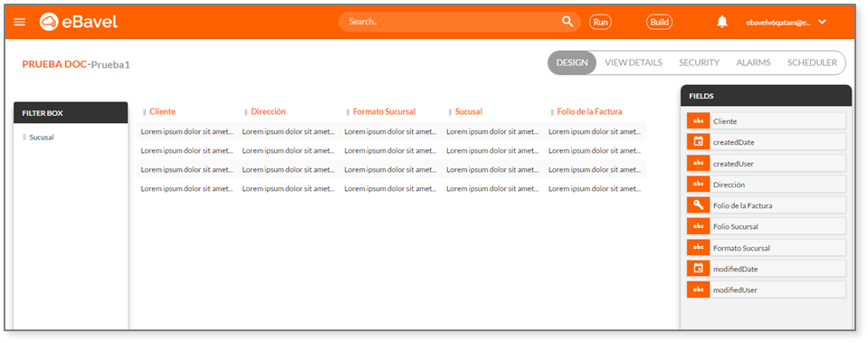Select the Folio Sucursal field label in the Fields panel
Screen dimensions: 868x343
736,227
